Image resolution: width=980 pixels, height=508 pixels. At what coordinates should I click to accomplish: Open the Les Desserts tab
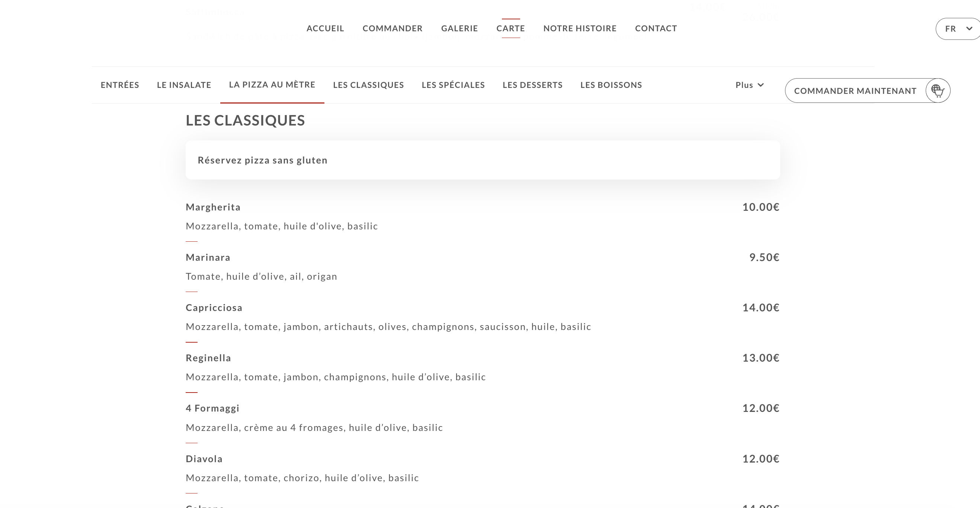click(x=532, y=85)
